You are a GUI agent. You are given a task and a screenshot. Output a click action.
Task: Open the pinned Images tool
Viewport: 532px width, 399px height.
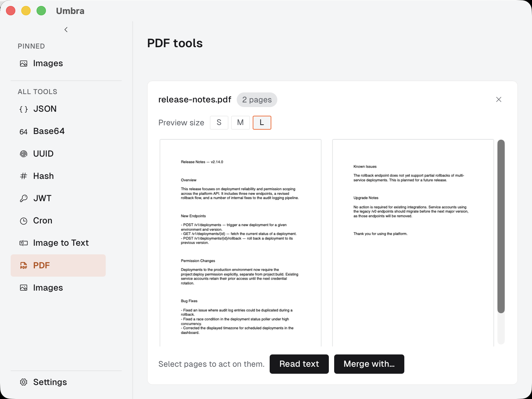(48, 64)
